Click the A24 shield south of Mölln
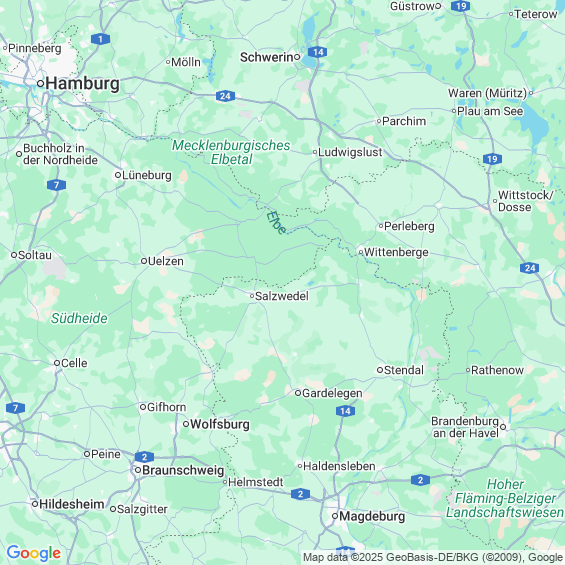Screen dimensions: 565x565 226,96
